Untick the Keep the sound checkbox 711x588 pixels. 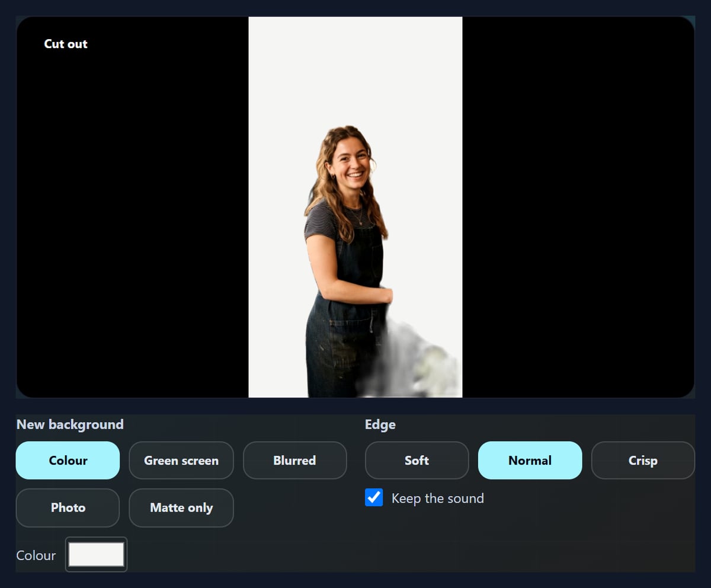click(x=374, y=498)
